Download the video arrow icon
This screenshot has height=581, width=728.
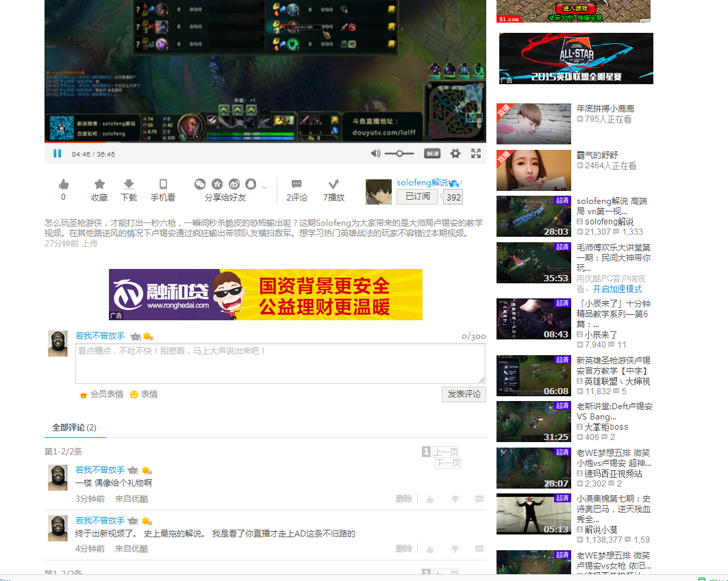[x=129, y=184]
